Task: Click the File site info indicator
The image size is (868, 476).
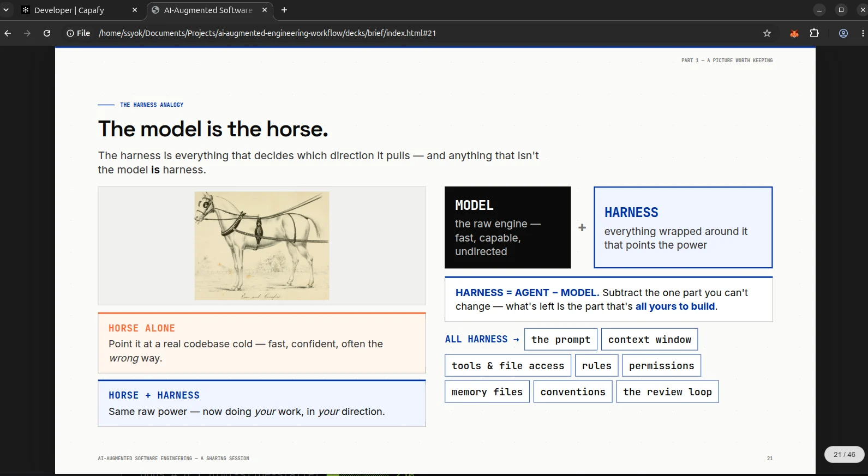Action: [79, 33]
